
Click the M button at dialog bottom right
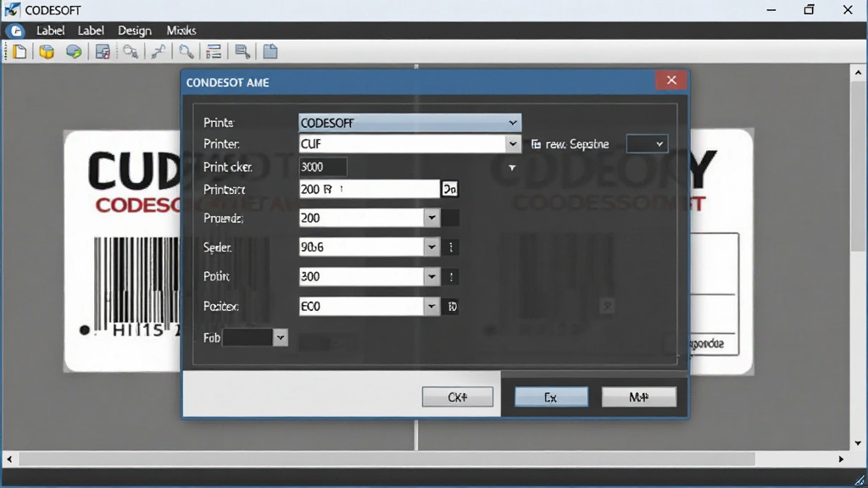tap(639, 396)
